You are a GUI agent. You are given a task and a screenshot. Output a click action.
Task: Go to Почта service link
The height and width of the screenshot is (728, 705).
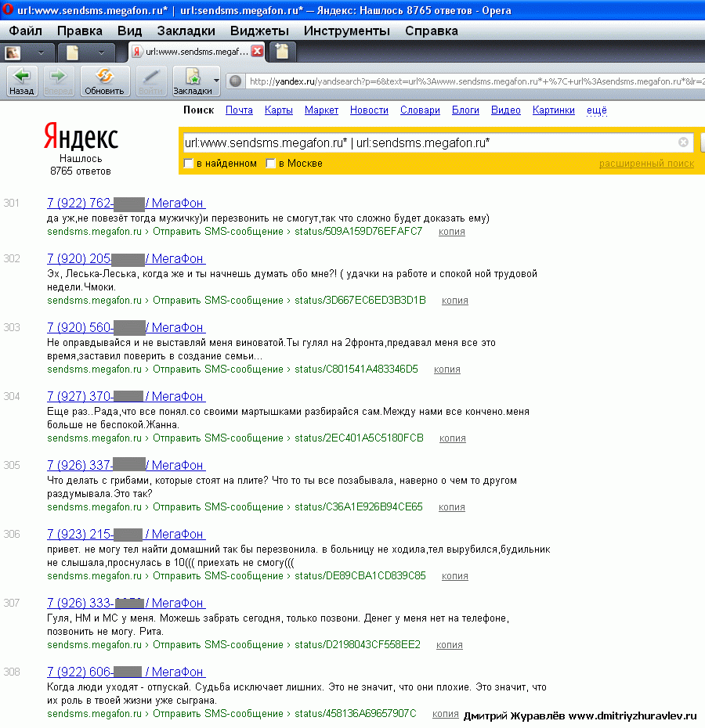click(239, 110)
